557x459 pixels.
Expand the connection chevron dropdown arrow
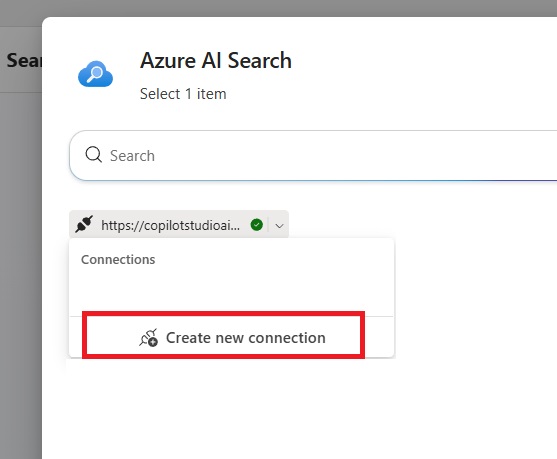tap(280, 226)
